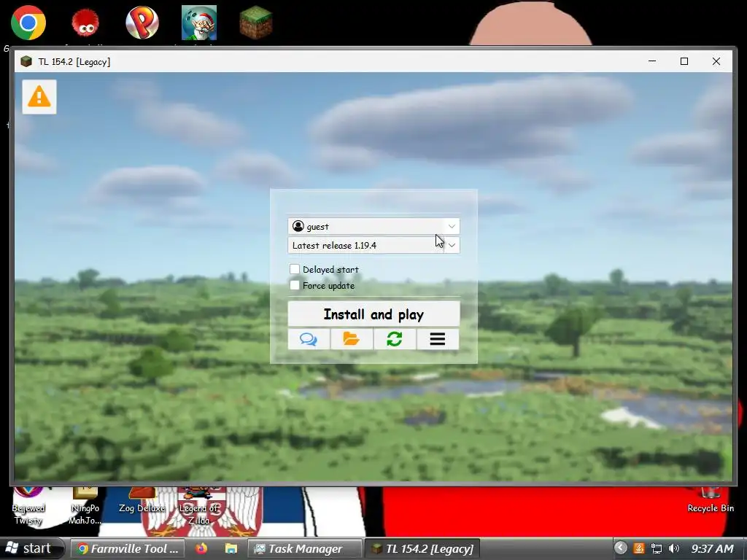This screenshot has width=747, height=560.
Task: Click the Delayed start label text
Action: (x=330, y=270)
